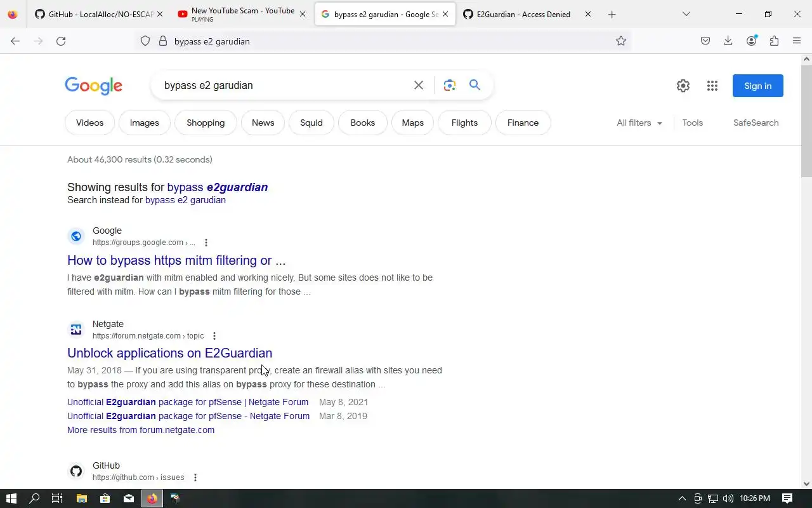The width and height of the screenshot is (812, 508).
Task: Search by image with Google Lens
Action: point(450,85)
